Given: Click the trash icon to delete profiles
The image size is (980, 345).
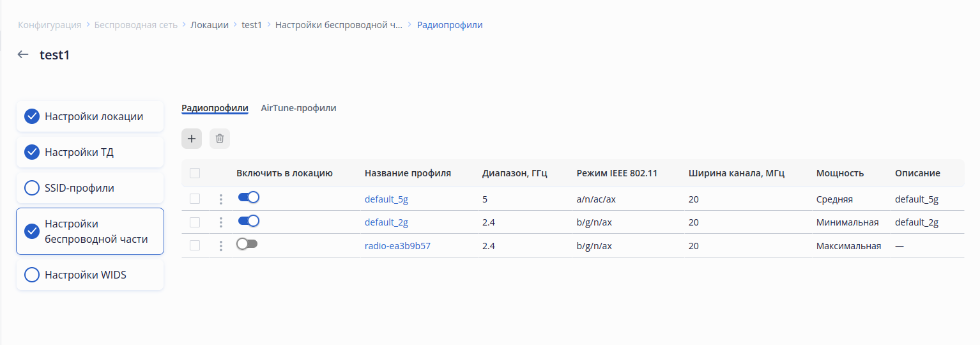Looking at the screenshot, I should pyautogui.click(x=220, y=139).
